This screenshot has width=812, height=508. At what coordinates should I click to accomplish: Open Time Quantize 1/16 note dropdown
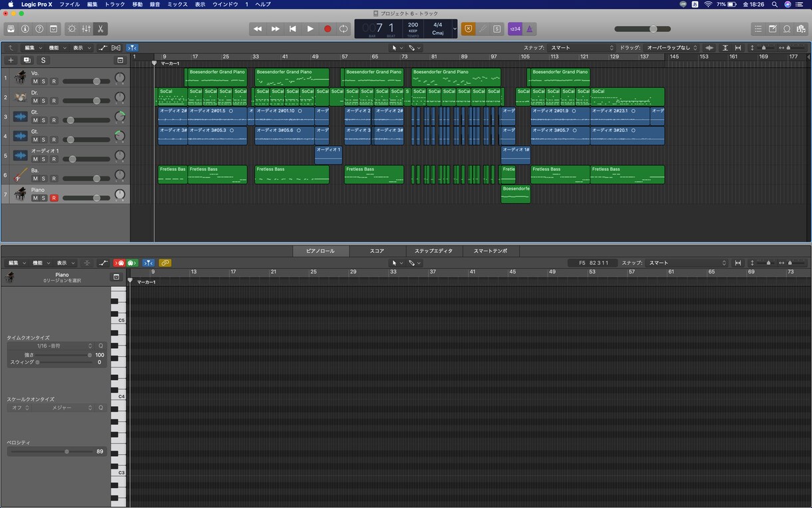51,346
